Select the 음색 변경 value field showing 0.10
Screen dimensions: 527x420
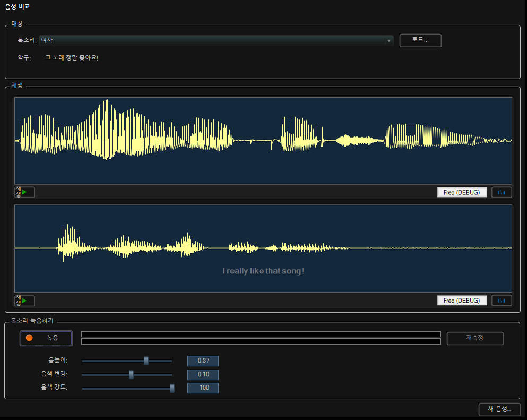click(203, 375)
